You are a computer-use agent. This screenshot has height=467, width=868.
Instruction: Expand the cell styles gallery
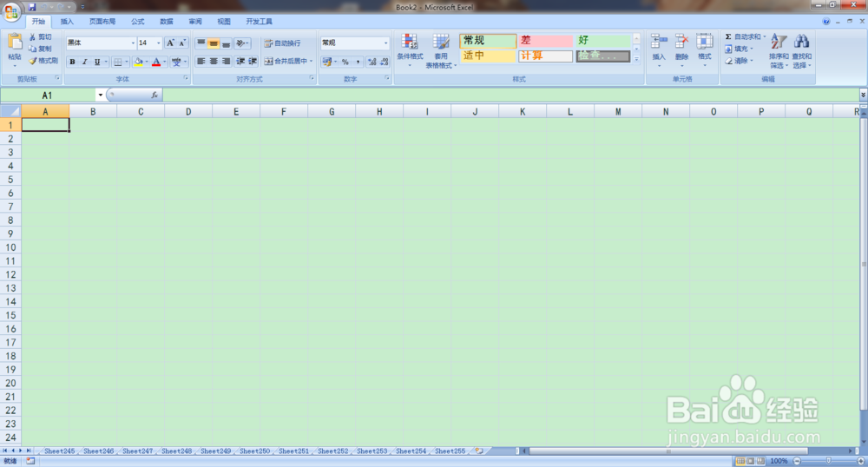636,58
